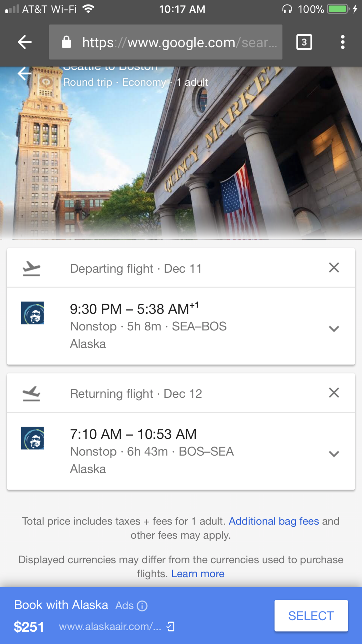Viewport: 362px width, 644px height.
Task: Click the returning flight landing icon
Action: pos(32,393)
